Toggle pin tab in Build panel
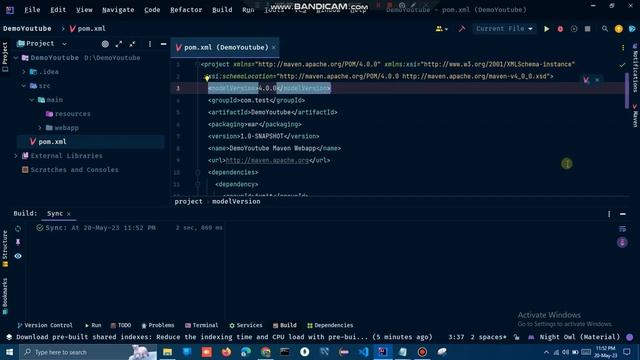The height and width of the screenshot is (360, 640). 18,242
